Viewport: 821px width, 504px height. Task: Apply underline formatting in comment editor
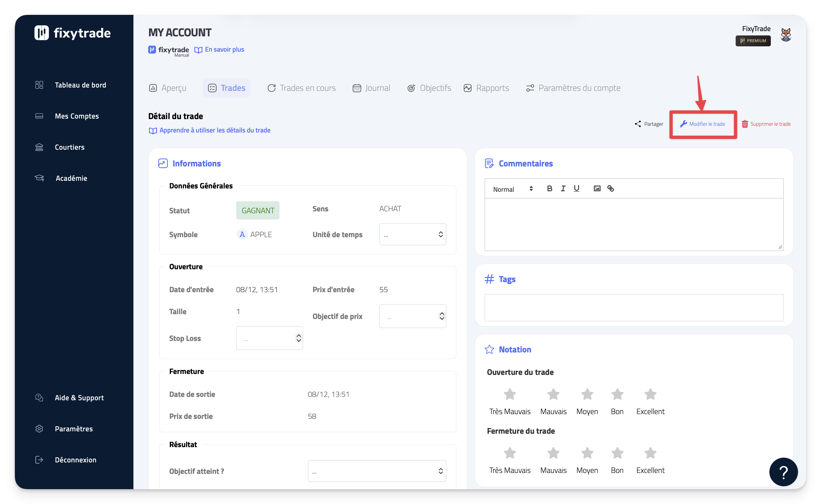click(x=576, y=189)
